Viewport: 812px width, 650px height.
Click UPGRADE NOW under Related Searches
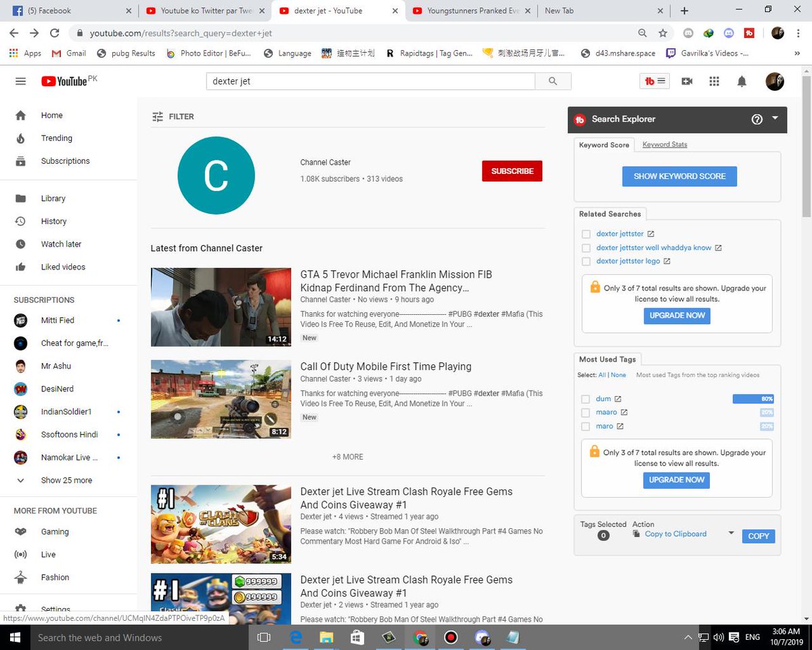pos(677,316)
